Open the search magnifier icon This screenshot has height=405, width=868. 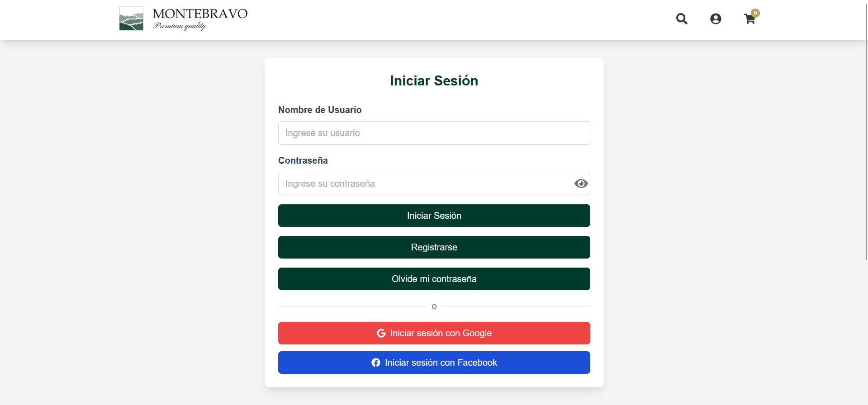coord(682,19)
